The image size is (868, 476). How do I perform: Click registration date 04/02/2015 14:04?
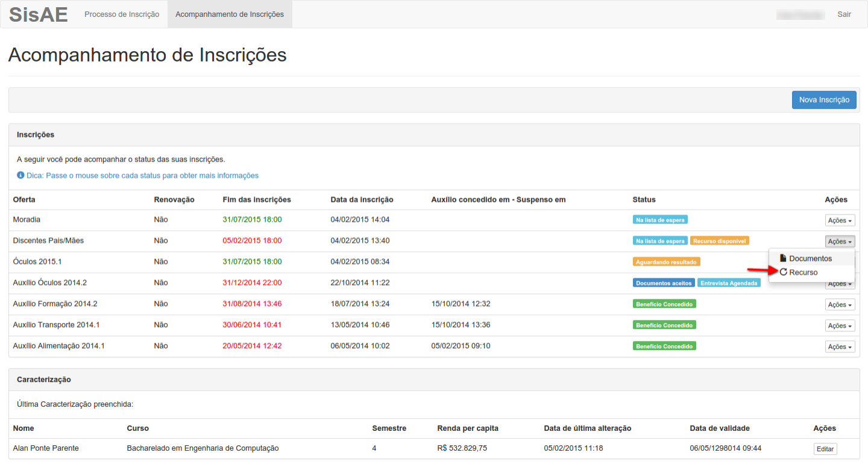[x=360, y=219]
